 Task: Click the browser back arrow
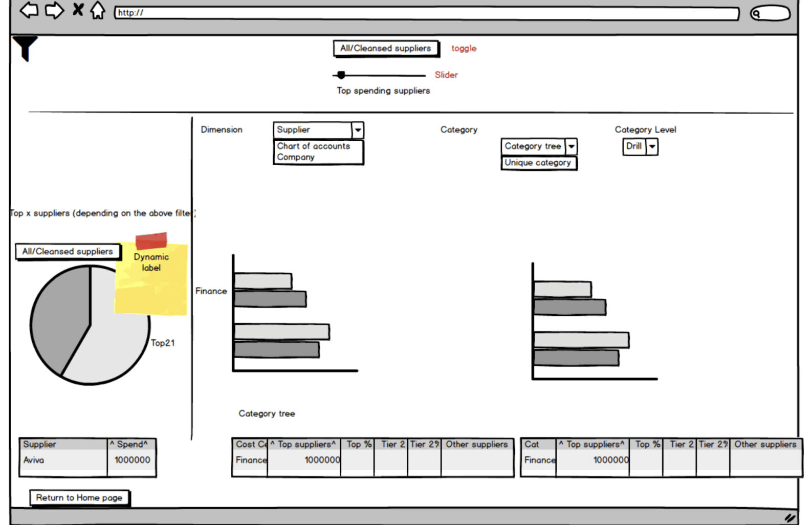click(29, 10)
